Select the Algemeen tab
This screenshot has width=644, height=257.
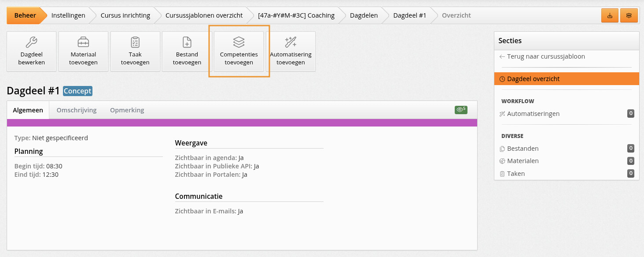click(28, 110)
